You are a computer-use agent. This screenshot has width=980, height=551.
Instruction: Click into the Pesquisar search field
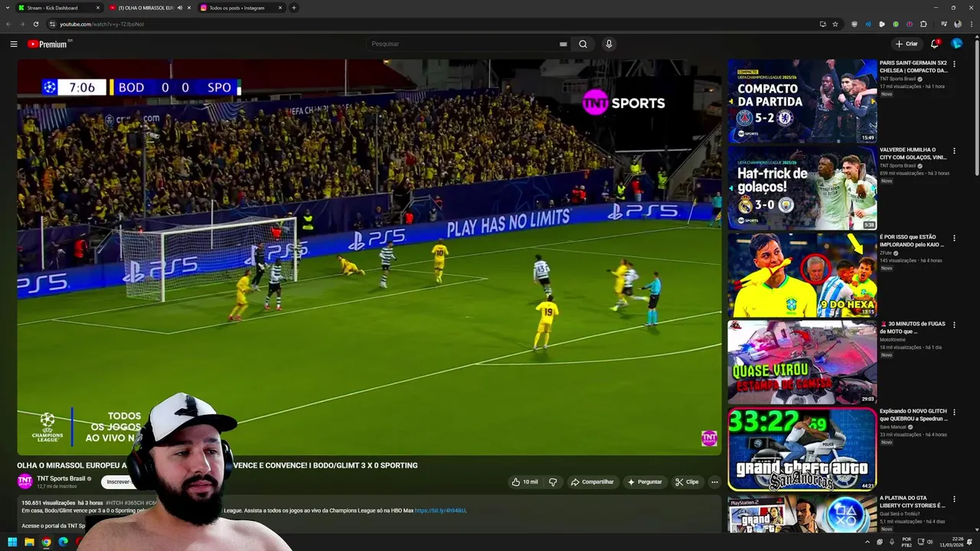pyautogui.click(x=463, y=44)
